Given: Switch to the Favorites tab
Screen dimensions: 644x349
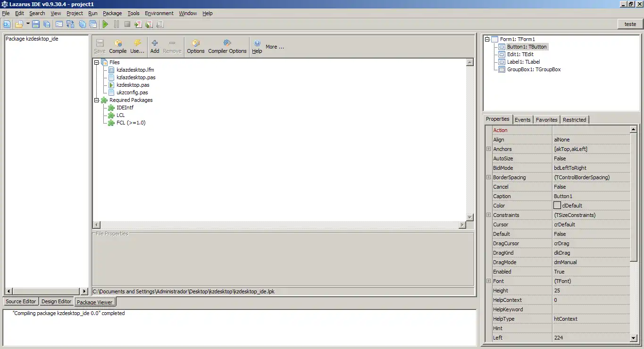Looking at the screenshot, I should (547, 120).
